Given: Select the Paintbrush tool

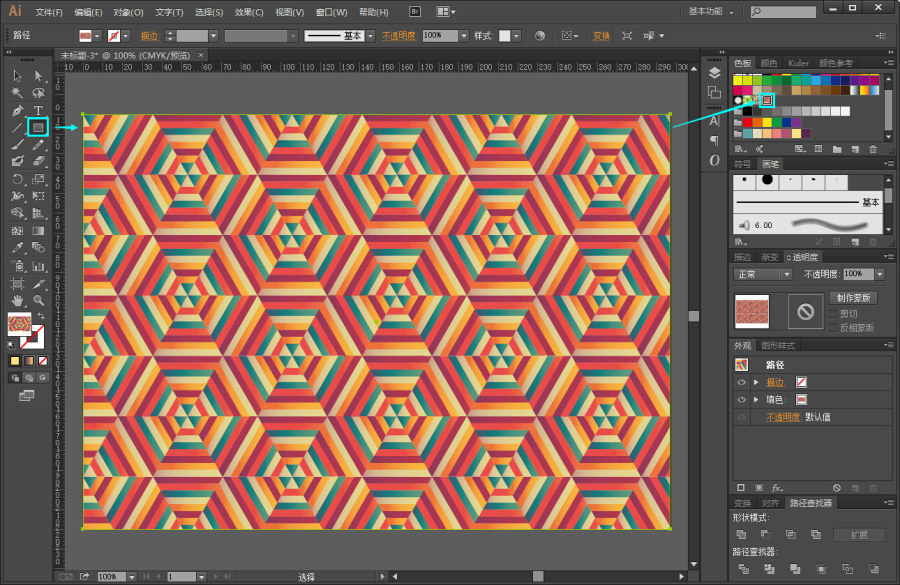Looking at the screenshot, I should [x=17, y=145].
